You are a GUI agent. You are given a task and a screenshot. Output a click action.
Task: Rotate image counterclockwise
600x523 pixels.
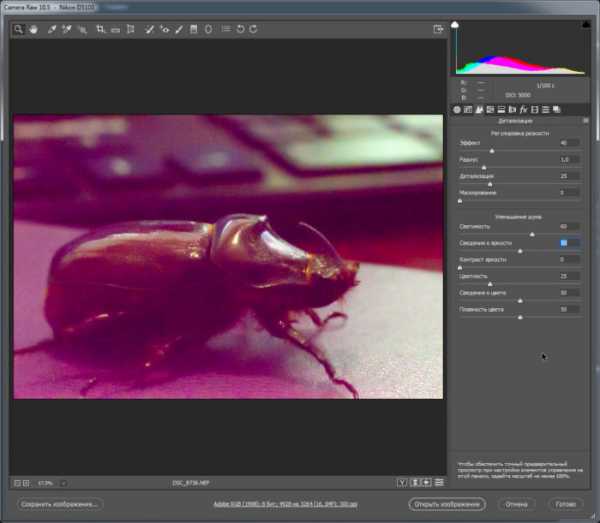click(x=240, y=29)
